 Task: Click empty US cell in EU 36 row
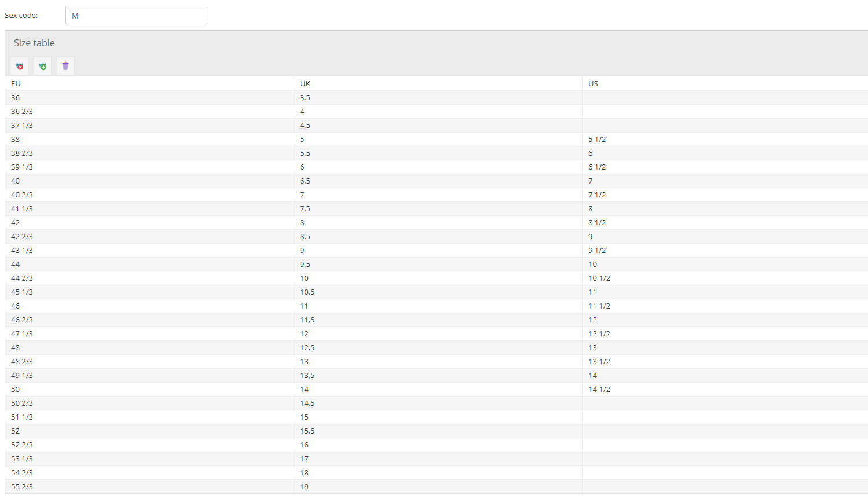(725, 97)
